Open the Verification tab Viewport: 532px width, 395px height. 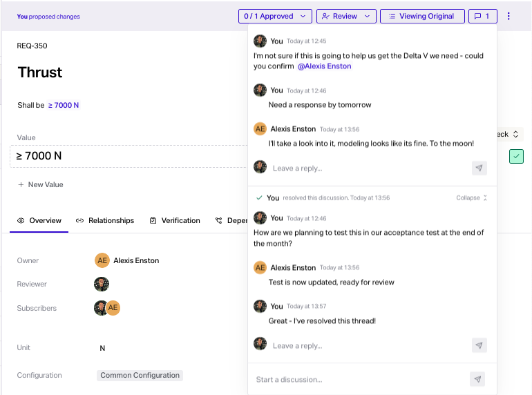[175, 220]
